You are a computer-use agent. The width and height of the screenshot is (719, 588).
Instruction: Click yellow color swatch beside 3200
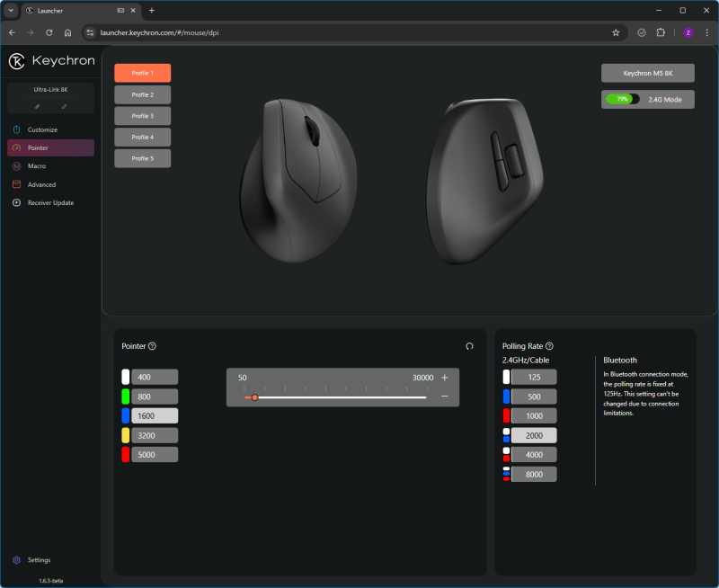pyautogui.click(x=125, y=435)
